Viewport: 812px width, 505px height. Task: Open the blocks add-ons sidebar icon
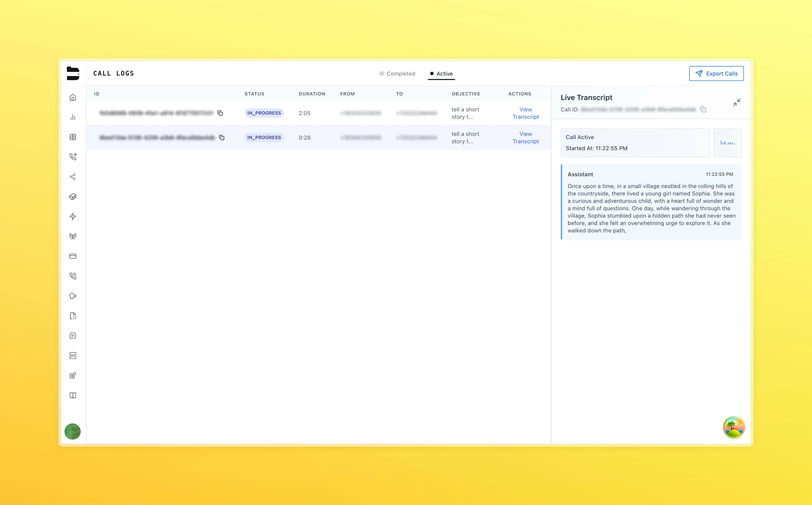point(73,375)
